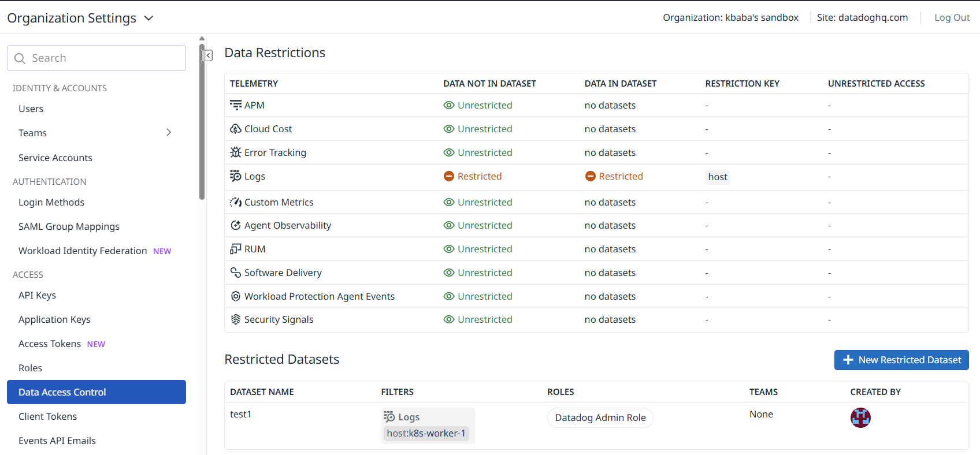Click the Cloud Cost icon
This screenshot has width=980, height=455.
click(236, 129)
